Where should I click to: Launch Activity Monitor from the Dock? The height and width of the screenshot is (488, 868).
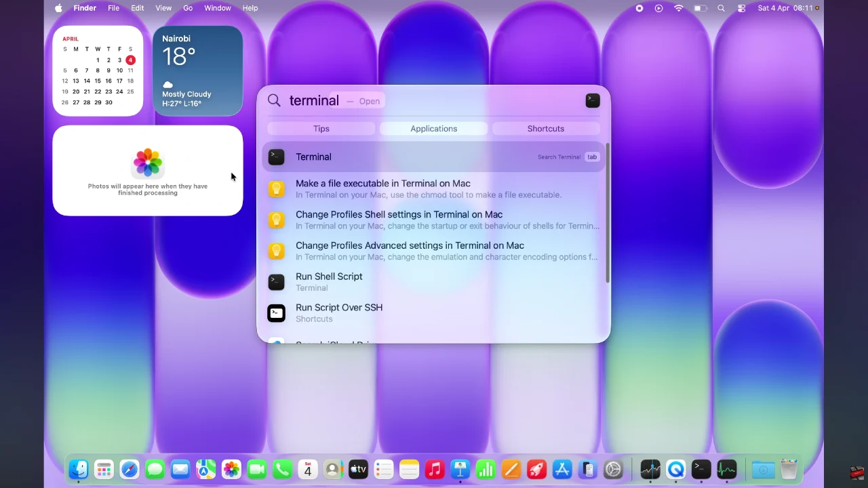pyautogui.click(x=727, y=469)
